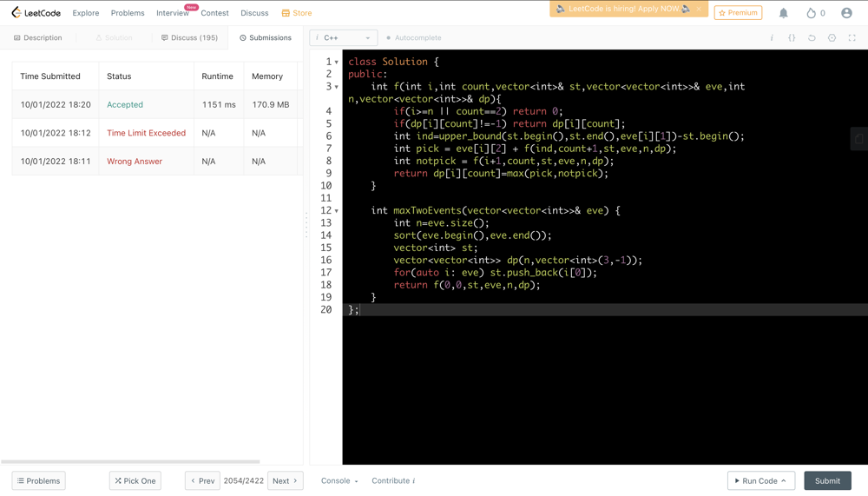
Task: Open the Discuss nav item
Action: pos(254,13)
